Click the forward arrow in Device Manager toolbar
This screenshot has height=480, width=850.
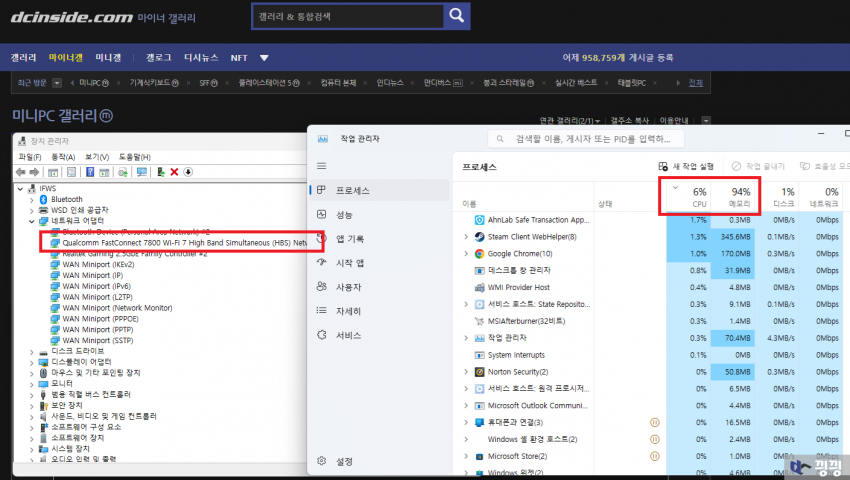pyautogui.click(x=34, y=172)
